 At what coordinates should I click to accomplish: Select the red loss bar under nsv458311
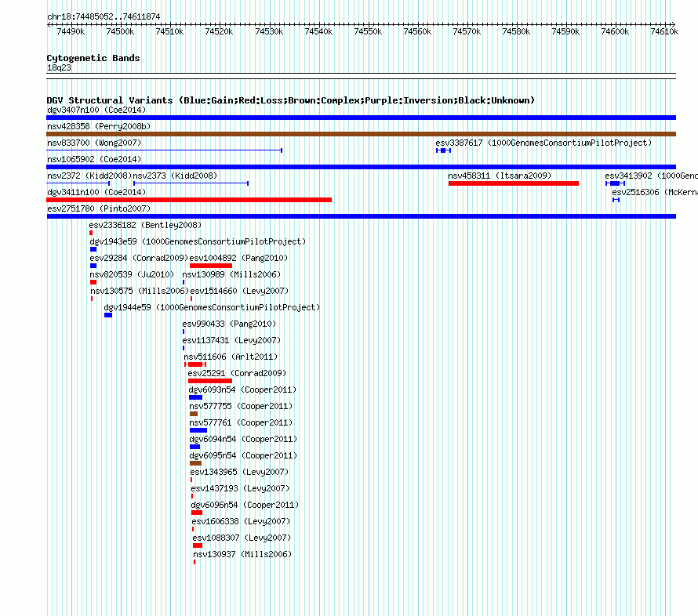[513, 183]
